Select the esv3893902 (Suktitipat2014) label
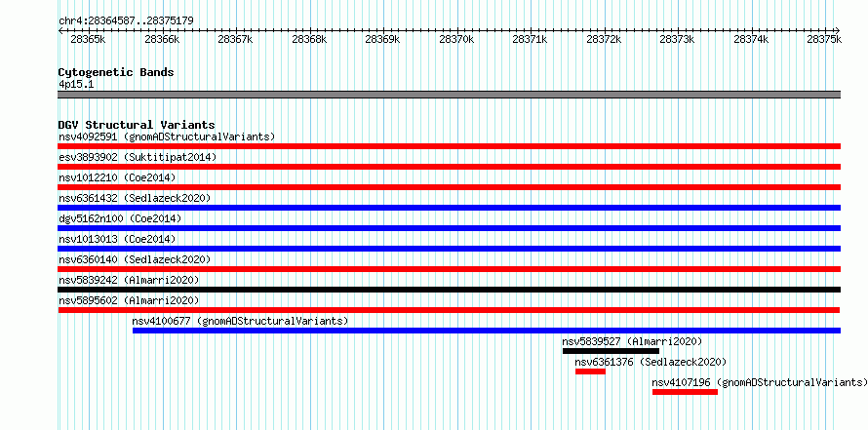Image resolution: width=868 pixels, height=430 pixels. click(138, 157)
